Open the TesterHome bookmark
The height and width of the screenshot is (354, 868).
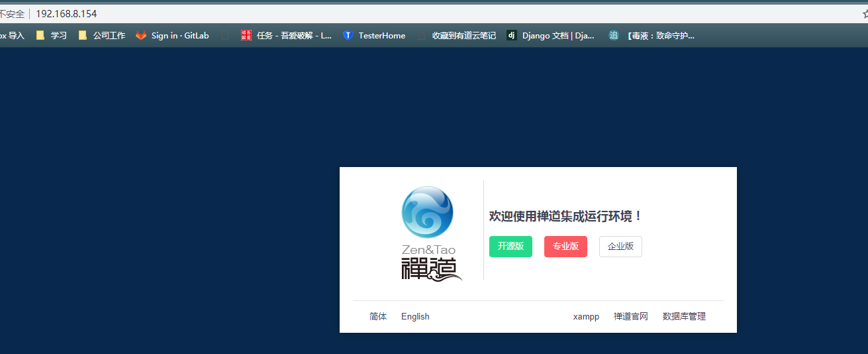[x=374, y=36]
